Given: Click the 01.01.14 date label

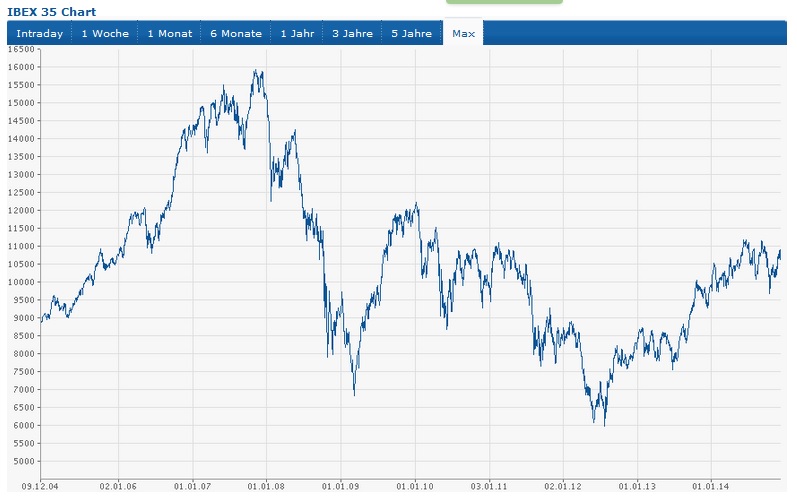Looking at the screenshot, I should click(711, 486).
